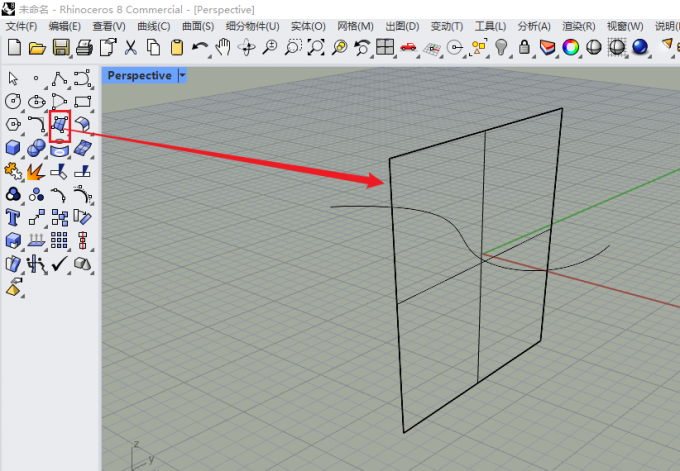The image size is (680, 471).
Task: Select the Fillet curves tool
Action: click(36, 124)
